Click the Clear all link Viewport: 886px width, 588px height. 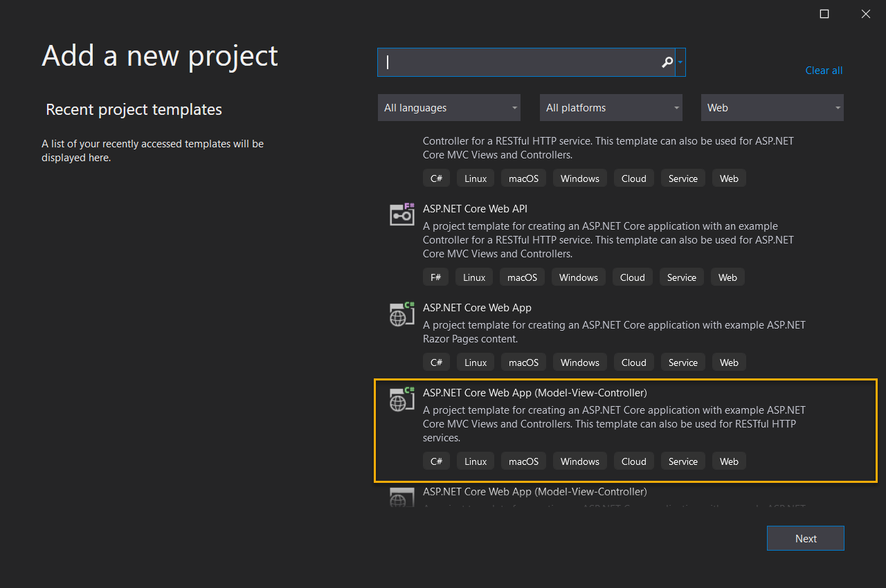click(824, 71)
